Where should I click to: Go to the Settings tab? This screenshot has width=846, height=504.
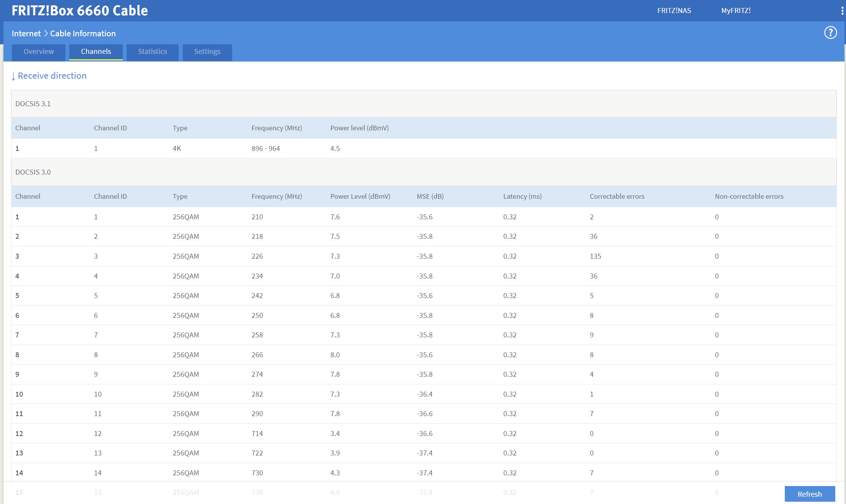pyautogui.click(x=207, y=52)
